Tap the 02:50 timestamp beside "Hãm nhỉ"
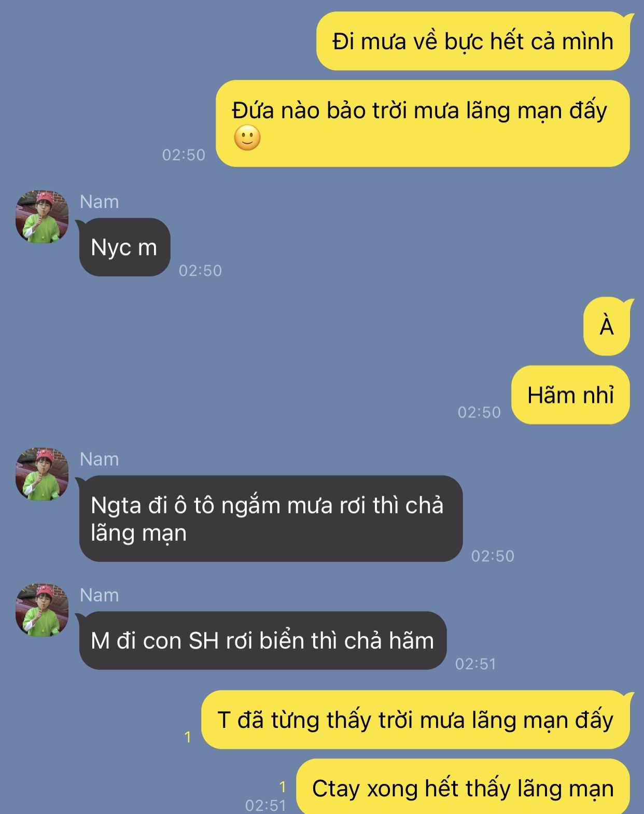Screen dimensions: 644x814 pos(479,412)
